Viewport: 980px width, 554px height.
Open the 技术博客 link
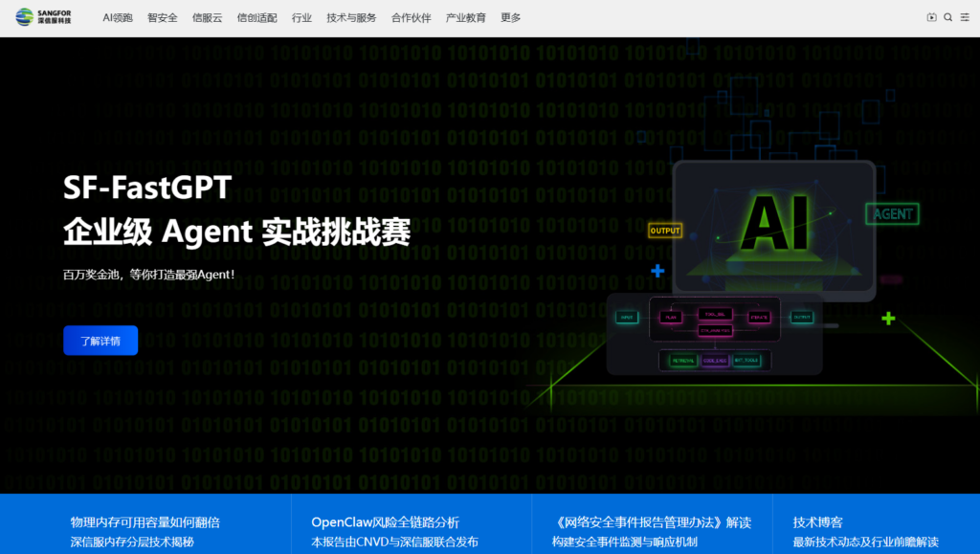coord(817,522)
